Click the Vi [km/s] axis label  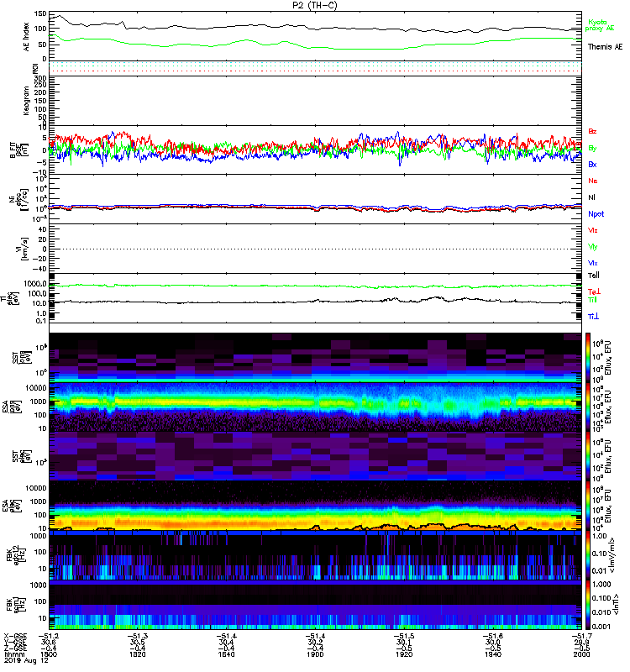[22, 249]
